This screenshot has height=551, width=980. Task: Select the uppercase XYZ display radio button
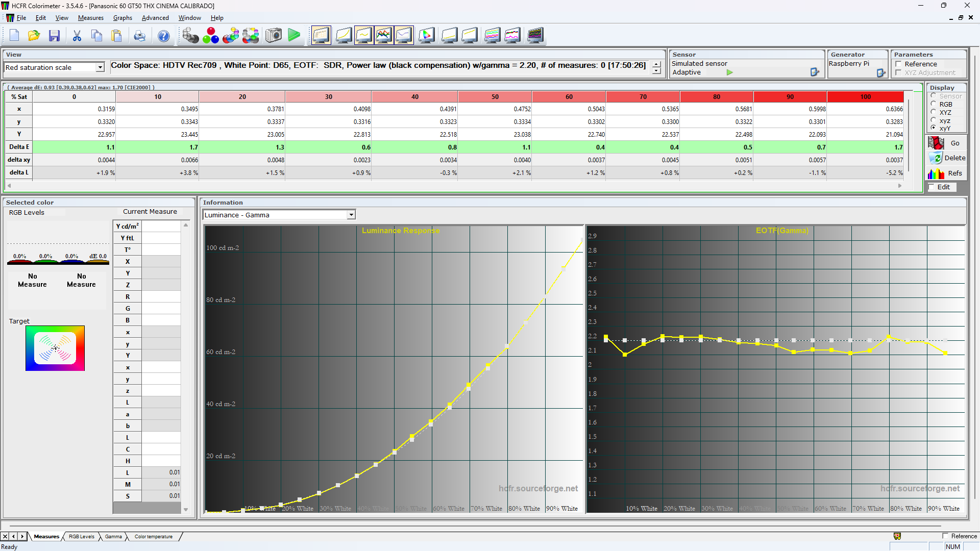(934, 112)
